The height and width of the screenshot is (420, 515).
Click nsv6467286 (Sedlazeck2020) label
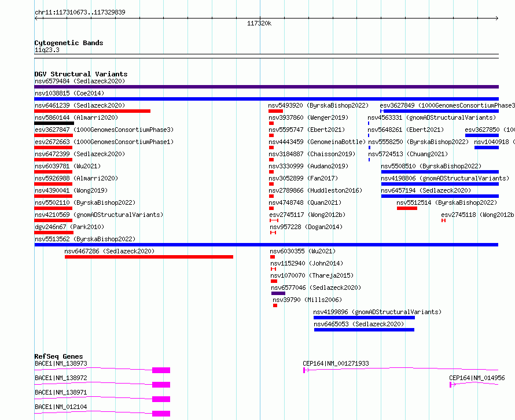point(109,251)
